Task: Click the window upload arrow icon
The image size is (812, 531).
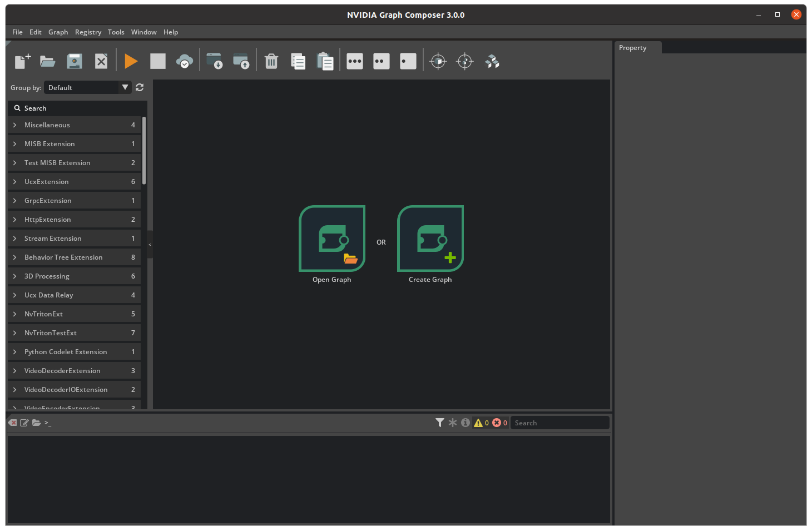Action: 241,61
